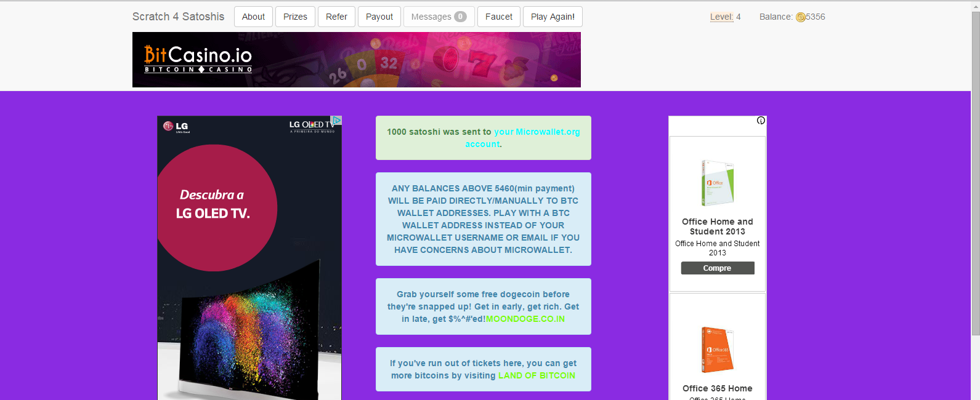Screen dimensions: 980x400
Task: Click the Compre button
Action: pyautogui.click(x=718, y=268)
